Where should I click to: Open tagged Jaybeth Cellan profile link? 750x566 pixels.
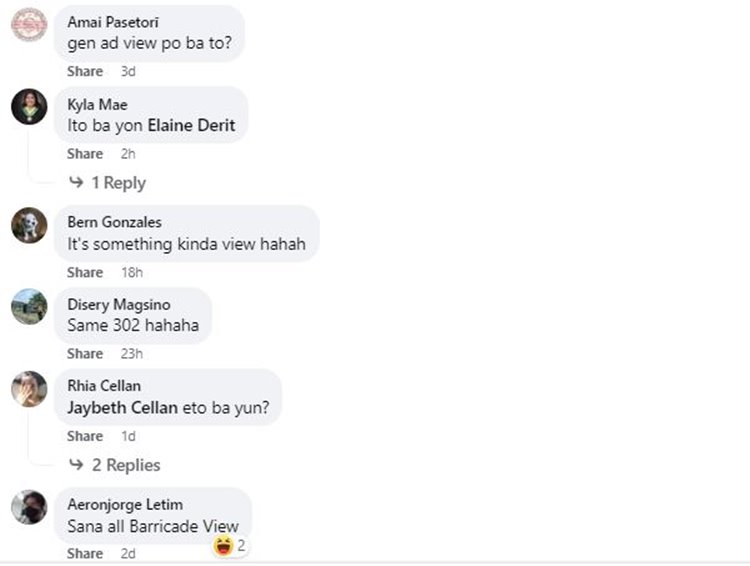122,408
